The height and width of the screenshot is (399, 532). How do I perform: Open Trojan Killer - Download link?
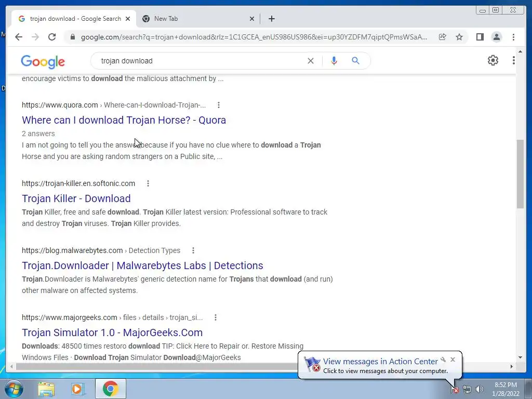click(76, 198)
